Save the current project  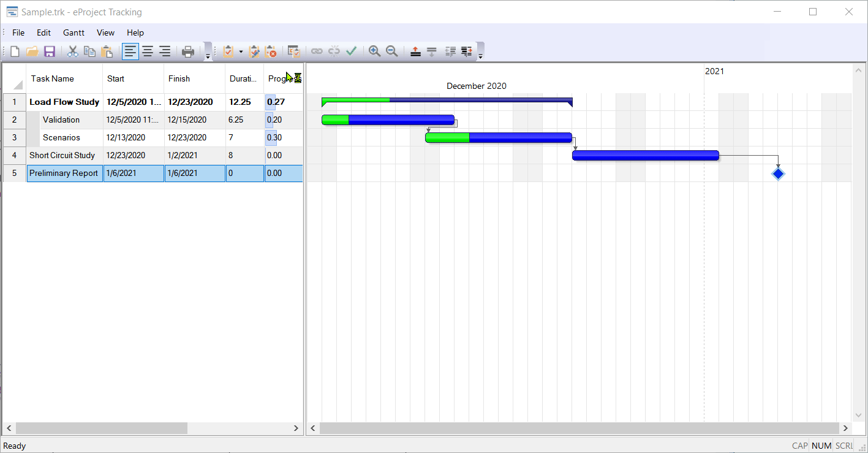pyautogui.click(x=50, y=51)
